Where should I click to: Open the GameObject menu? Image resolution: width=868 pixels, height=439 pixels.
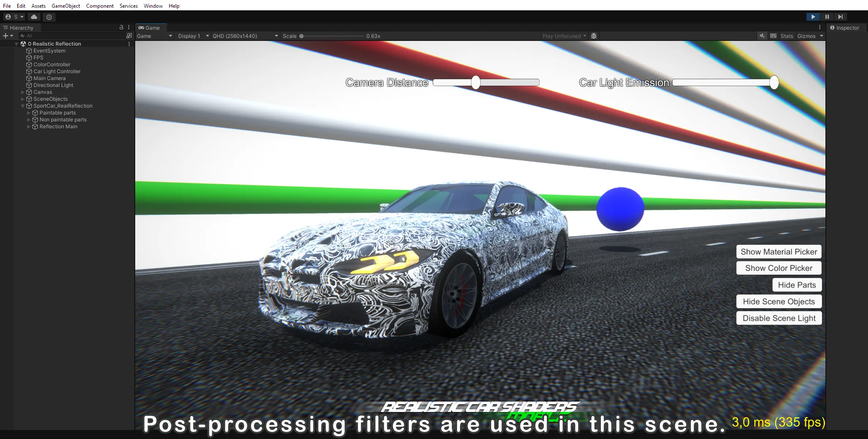pyautogui.click(x=66, y=6)
